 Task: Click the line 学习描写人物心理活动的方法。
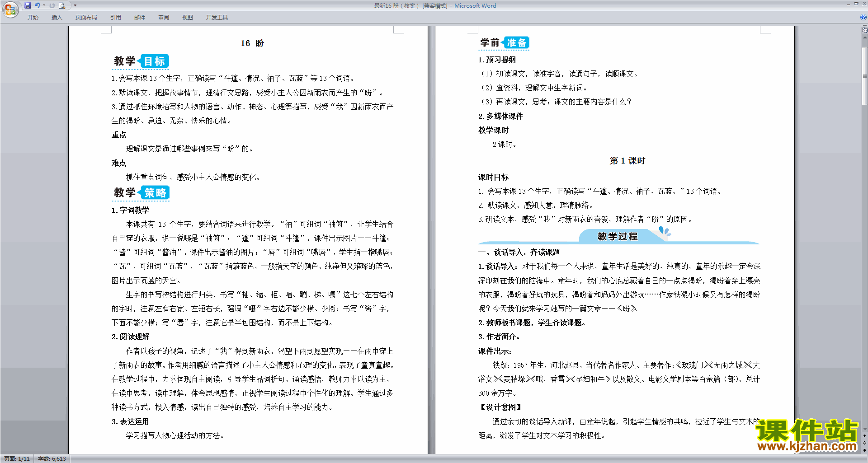[175, 436]
